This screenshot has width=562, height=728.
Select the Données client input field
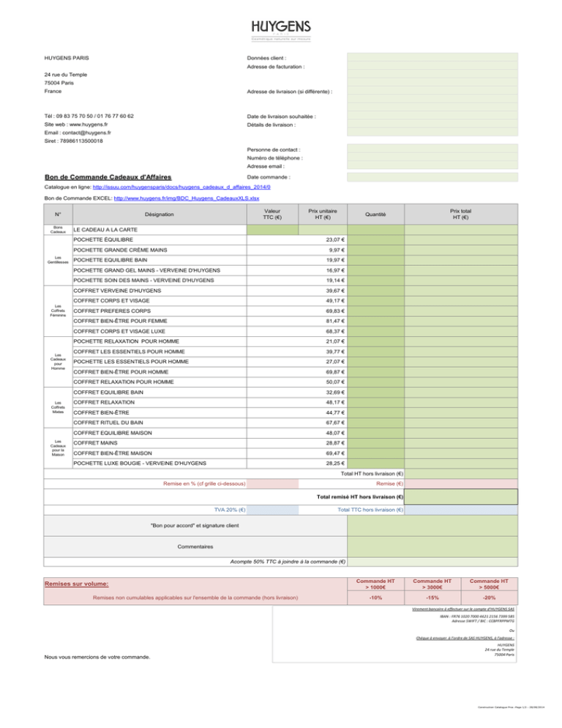coord(432,57)
